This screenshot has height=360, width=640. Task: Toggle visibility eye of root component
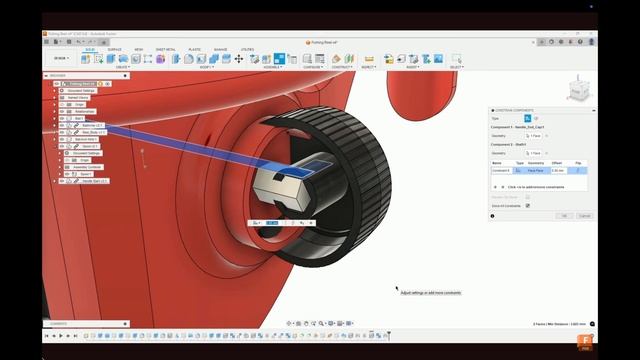[57, 84]
